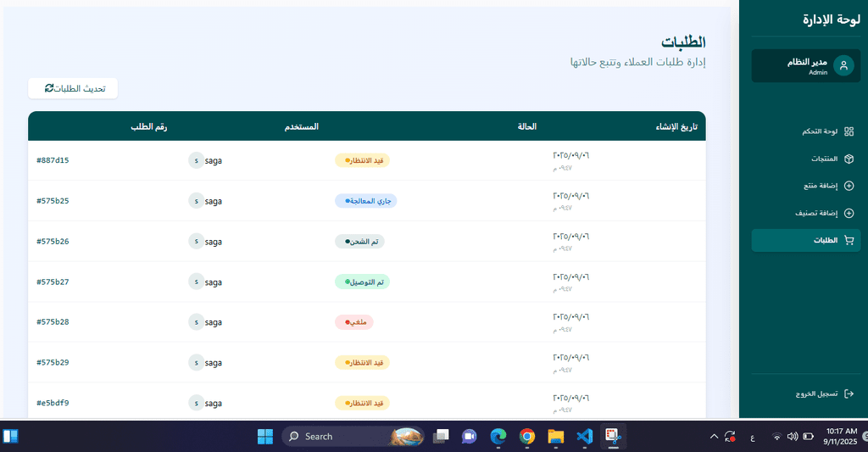Click order number #575b26
Image resolution: width=868 pixels, height=452 pixels.
[x=53, y=241]
